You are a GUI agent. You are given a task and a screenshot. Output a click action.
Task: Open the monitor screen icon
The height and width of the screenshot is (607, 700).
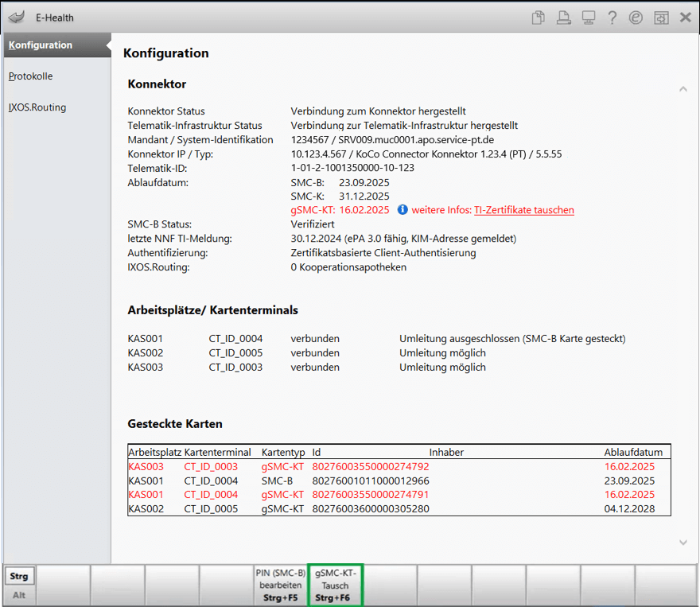coord(589,18)
